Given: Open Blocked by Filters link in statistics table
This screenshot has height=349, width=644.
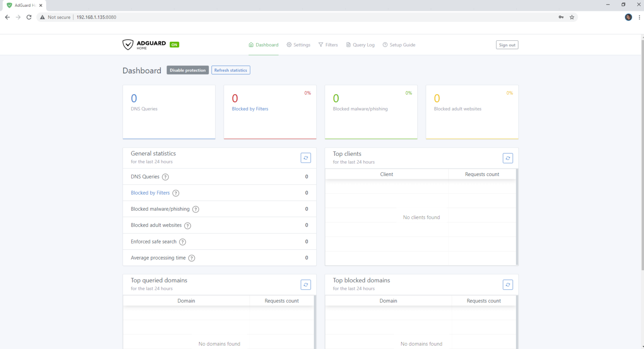Looking at the screenshot, I should (150, 193).
